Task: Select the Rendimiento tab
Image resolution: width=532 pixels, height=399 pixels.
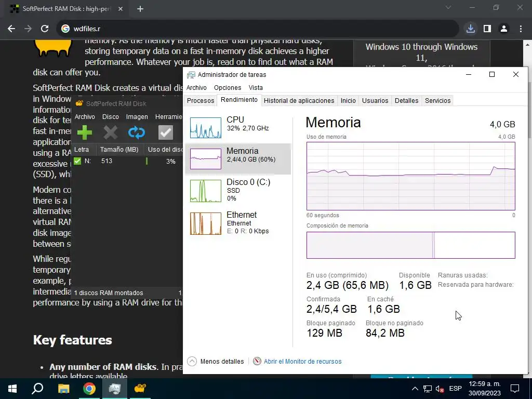Action: (x=239, y=100)
